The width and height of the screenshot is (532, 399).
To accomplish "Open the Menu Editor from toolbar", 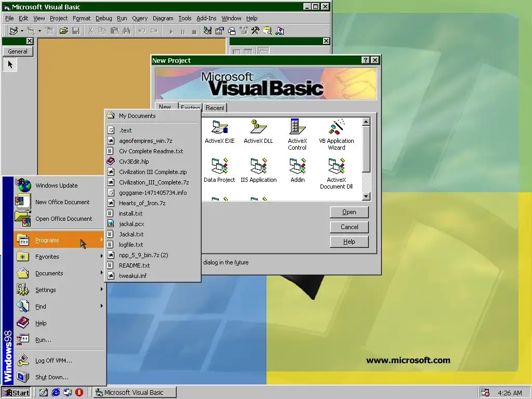I will pos(49,31).
